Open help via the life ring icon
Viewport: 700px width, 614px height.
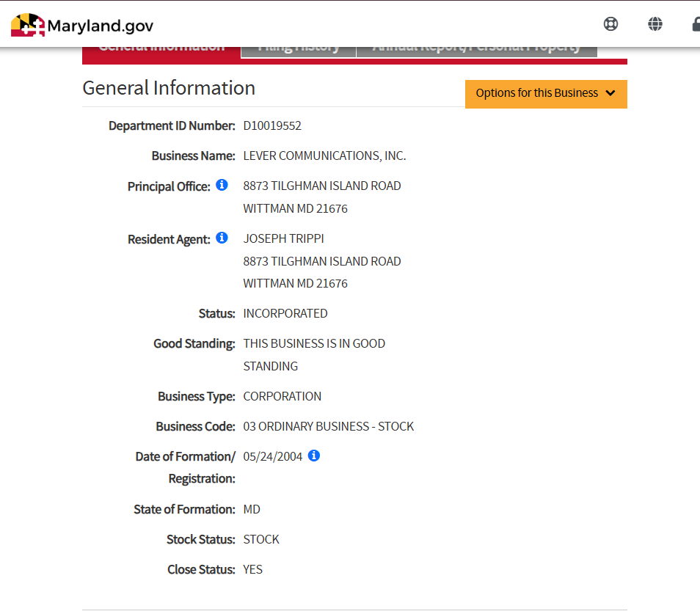[610, 24]
